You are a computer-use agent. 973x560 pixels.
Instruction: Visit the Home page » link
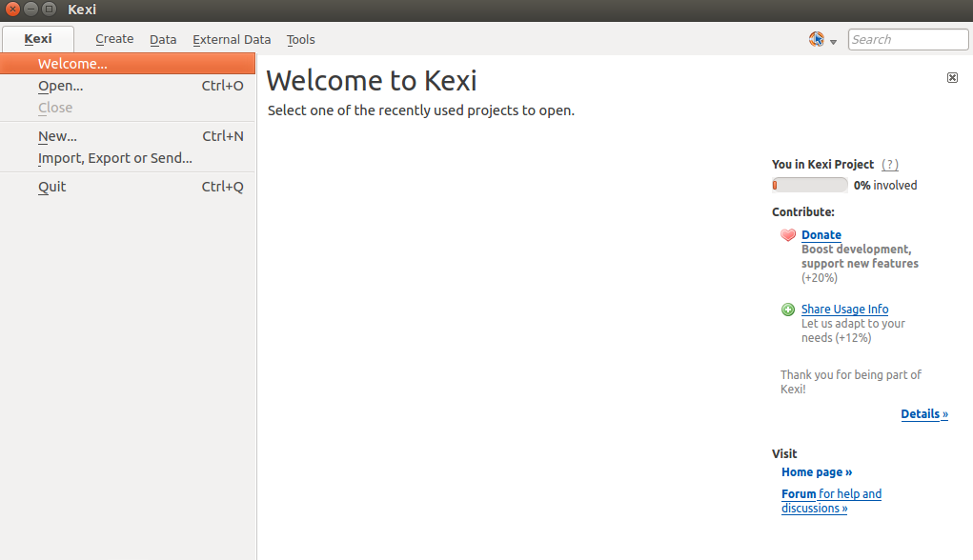817,472
